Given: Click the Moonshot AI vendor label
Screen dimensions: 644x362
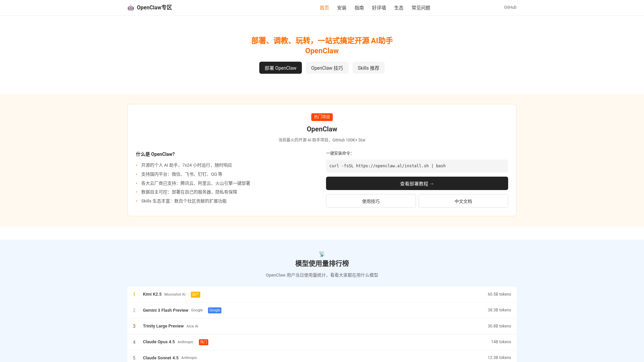Looking at the screenshot, I should pos(175,294).
